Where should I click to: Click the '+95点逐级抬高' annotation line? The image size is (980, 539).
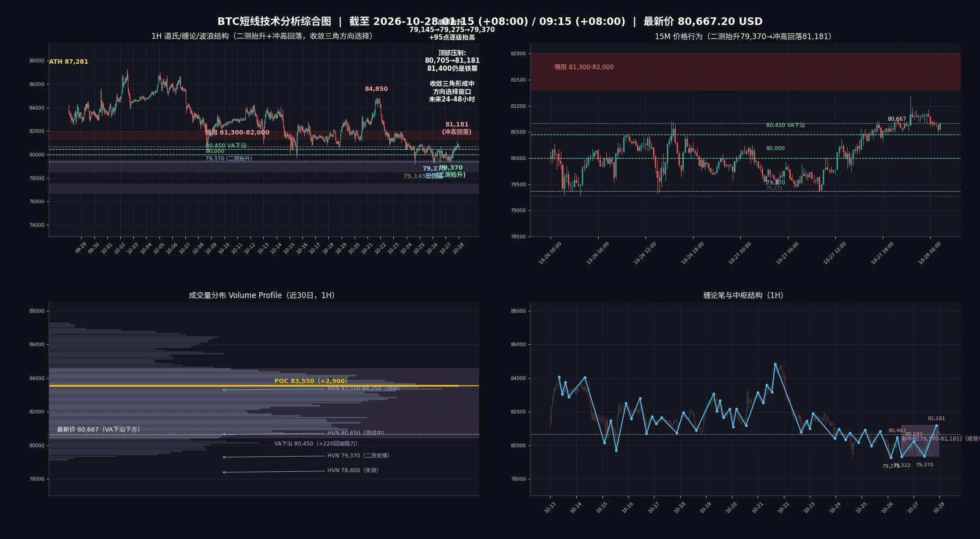point(452,37)
